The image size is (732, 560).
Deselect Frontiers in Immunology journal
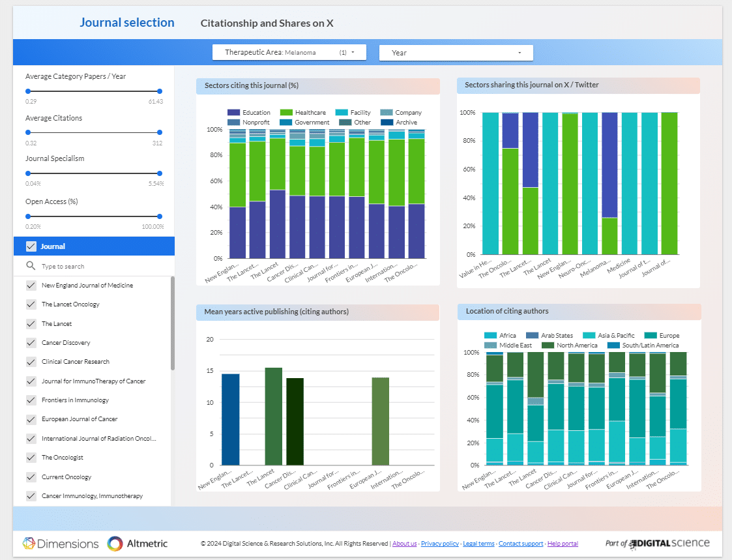tap(31, 400)
